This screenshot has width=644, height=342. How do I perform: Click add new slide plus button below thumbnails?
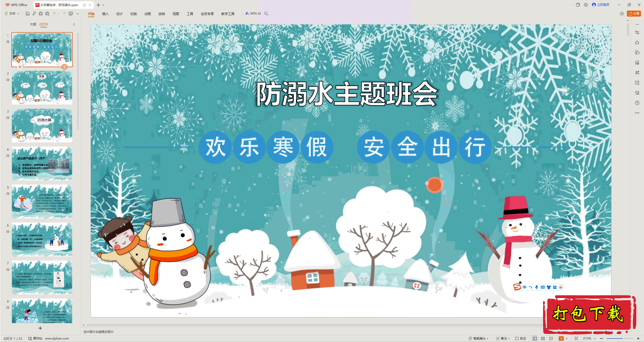tap(40, 328)
